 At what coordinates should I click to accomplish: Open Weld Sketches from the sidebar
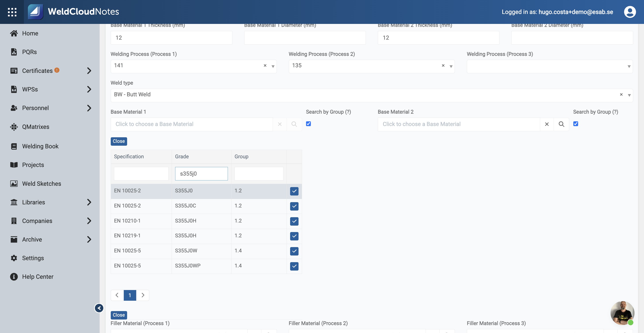coord(41,184)
